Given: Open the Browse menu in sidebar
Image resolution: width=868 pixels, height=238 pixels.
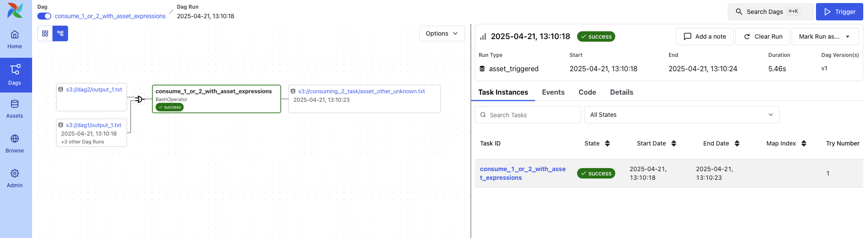Looking at the screenshot, I should click(x=15, y=144).
